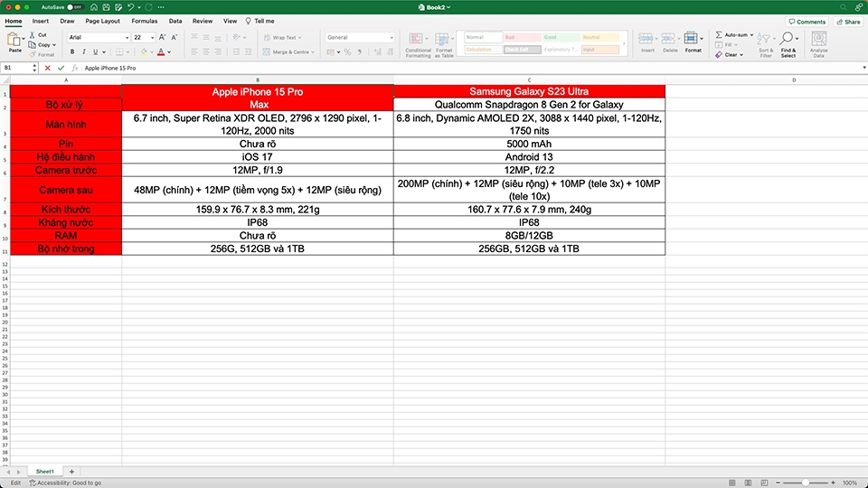
Task: Increase font size with the larger A icon
Action: click(x=162, y=37)
